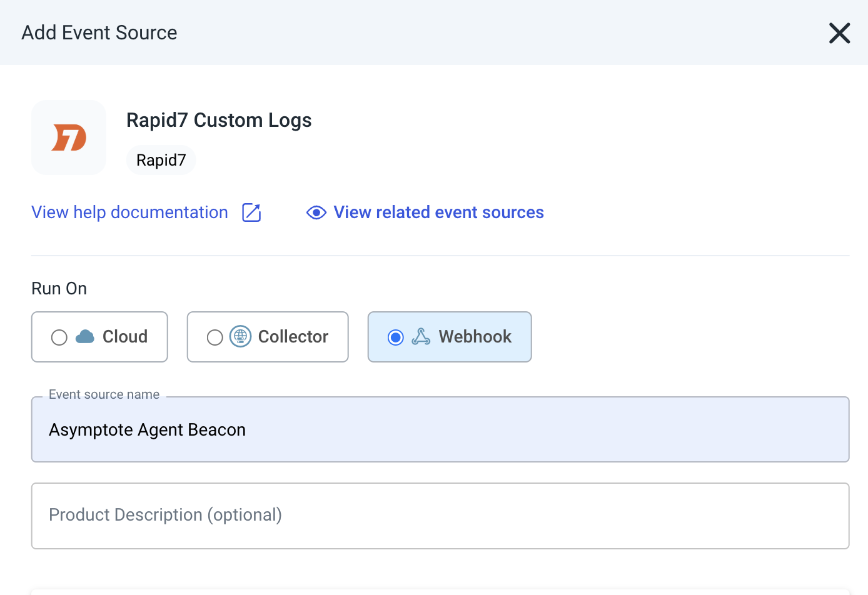
Task: Open View help documentation link
Action: point(130,212)
